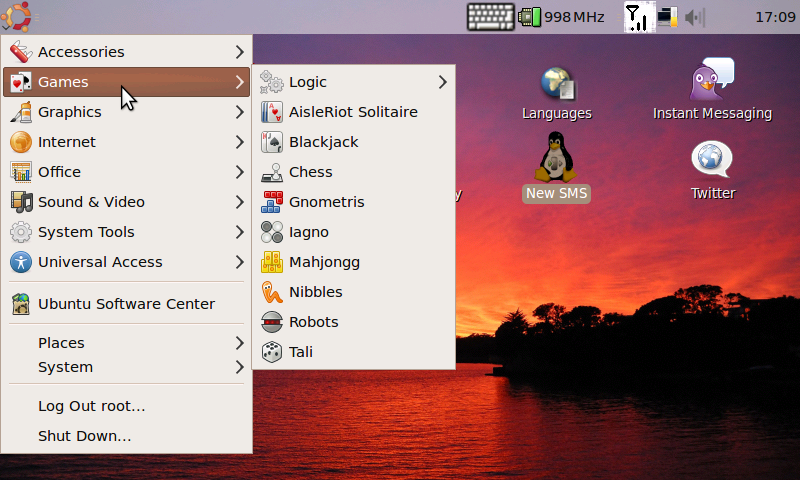Viewport: 800px width, 480px height.
Task: Open the Languages desktop icon
Action: (x=557, y=86)
